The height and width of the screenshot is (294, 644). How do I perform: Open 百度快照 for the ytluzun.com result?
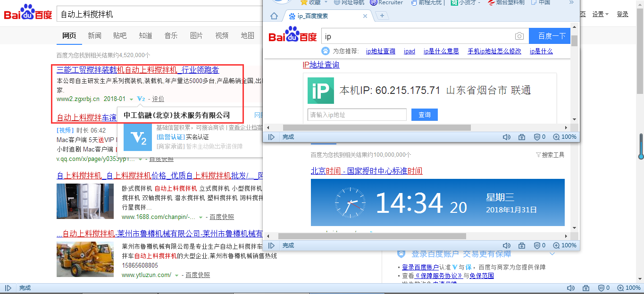(x=198, y=275)
